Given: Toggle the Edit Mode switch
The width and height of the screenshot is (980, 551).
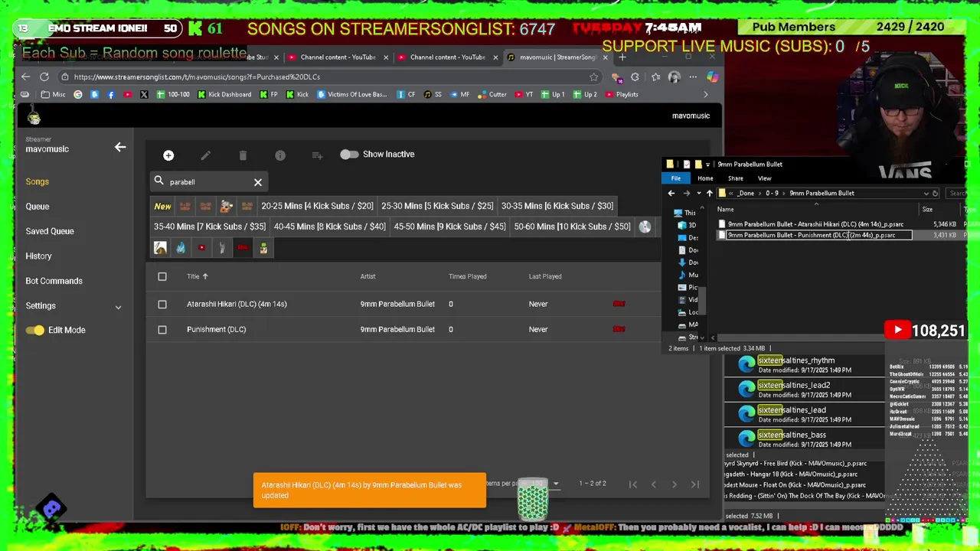Looking at the screenshot, I should [x=35, y=330].
